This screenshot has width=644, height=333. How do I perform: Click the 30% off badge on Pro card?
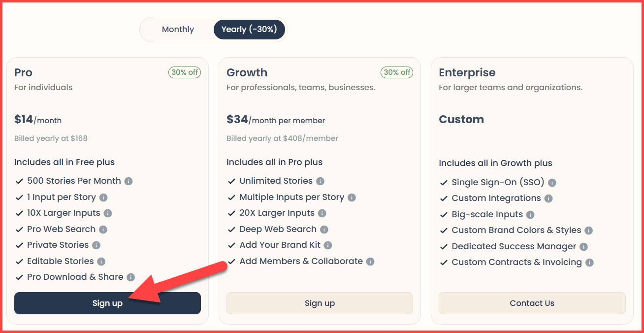(185, 72)
